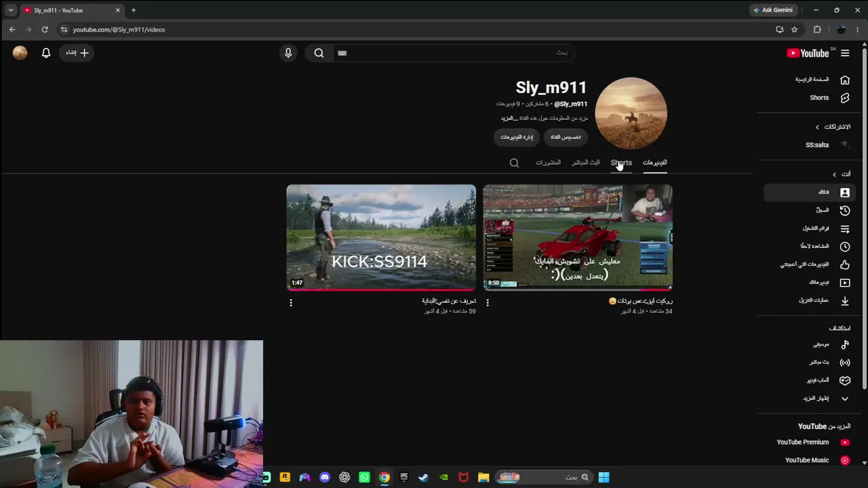Play the KICK:SS9114 video thumbnail

coord(381,237)
